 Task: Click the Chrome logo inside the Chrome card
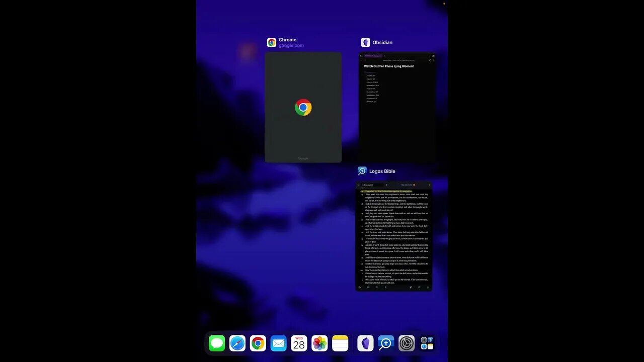point(303,107)
